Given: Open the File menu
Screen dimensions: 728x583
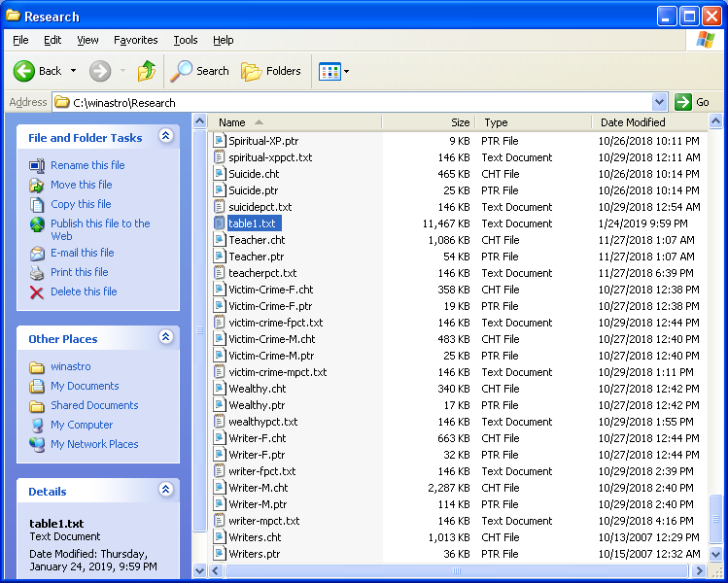Looking at the screenshot, I should (20, 41).
